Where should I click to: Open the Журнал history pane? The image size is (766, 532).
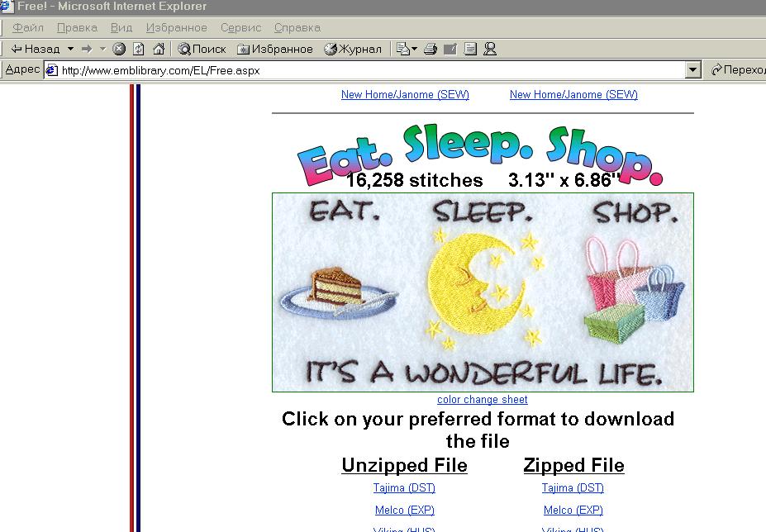tap(353, 49)
